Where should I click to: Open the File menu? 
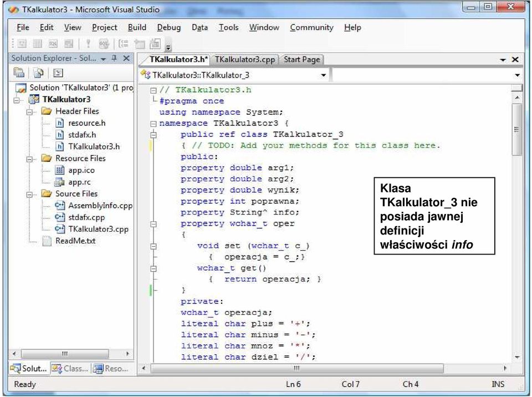tap(23, 28)
